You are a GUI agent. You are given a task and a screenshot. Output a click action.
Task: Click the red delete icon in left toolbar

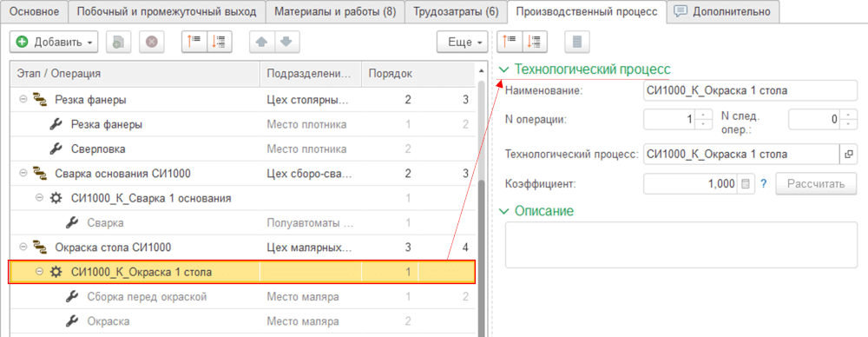[151, 42]
